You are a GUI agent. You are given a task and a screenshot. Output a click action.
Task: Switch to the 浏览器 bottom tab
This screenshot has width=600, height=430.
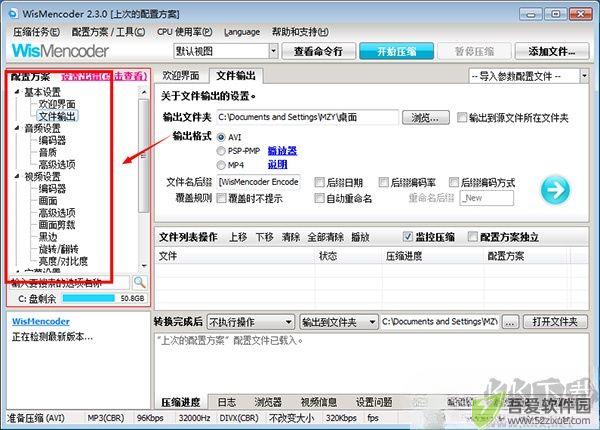pos(268,402)
